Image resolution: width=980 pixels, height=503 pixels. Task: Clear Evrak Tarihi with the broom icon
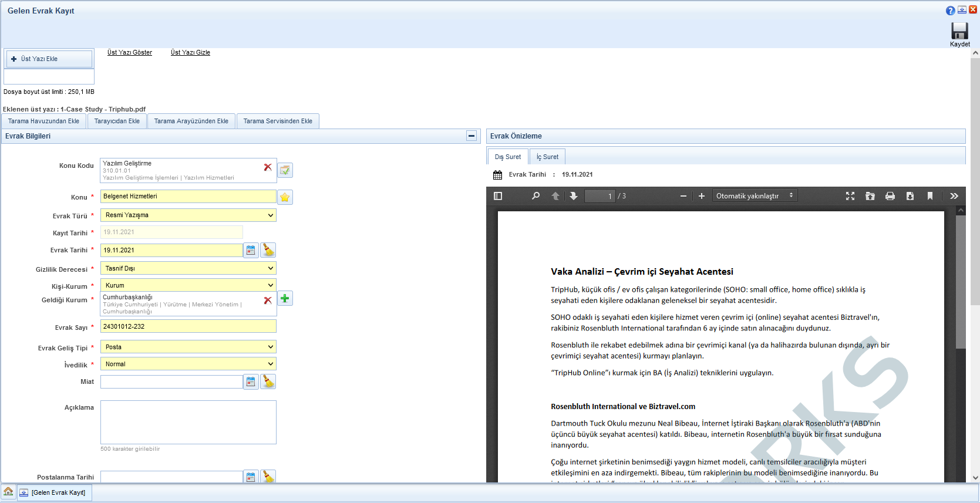click(x=268, y=250)
